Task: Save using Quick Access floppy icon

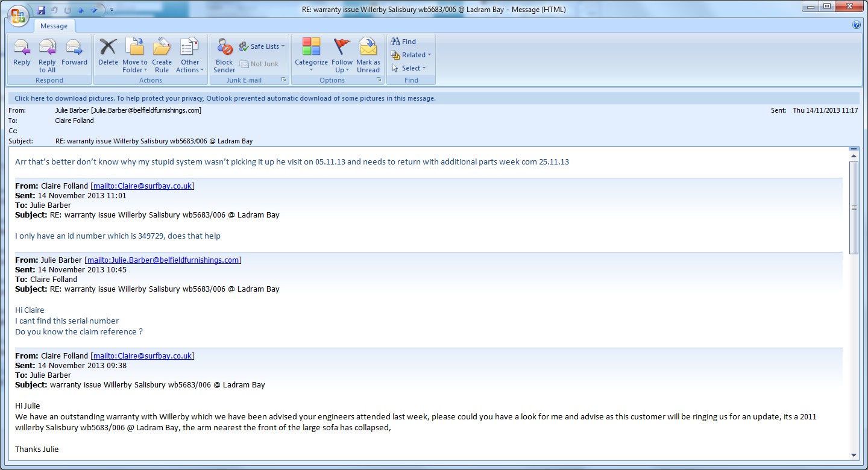Action: [x=41, y=10]
